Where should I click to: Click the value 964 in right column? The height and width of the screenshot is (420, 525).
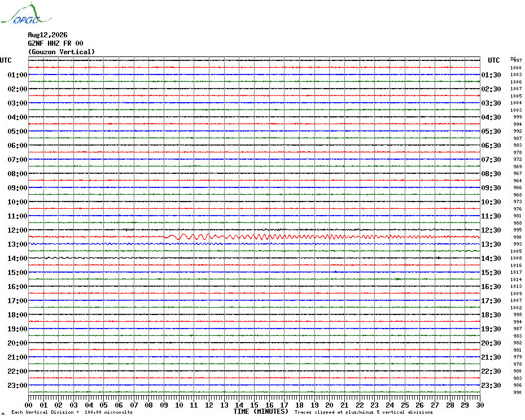pyautogui.click(x=518, y=181)
